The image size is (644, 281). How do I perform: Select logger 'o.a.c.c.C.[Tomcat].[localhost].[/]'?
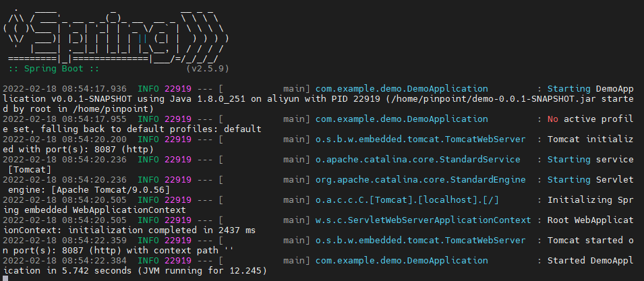click(407, 199)
